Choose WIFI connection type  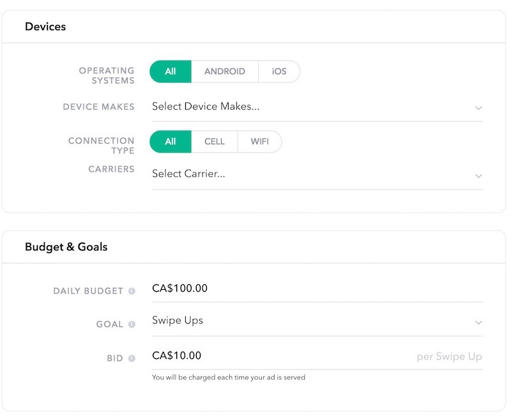click(260, 142)
